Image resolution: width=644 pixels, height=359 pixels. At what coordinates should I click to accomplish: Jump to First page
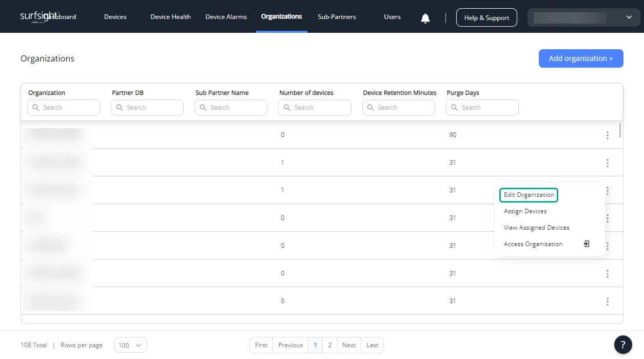pos(261,345)
